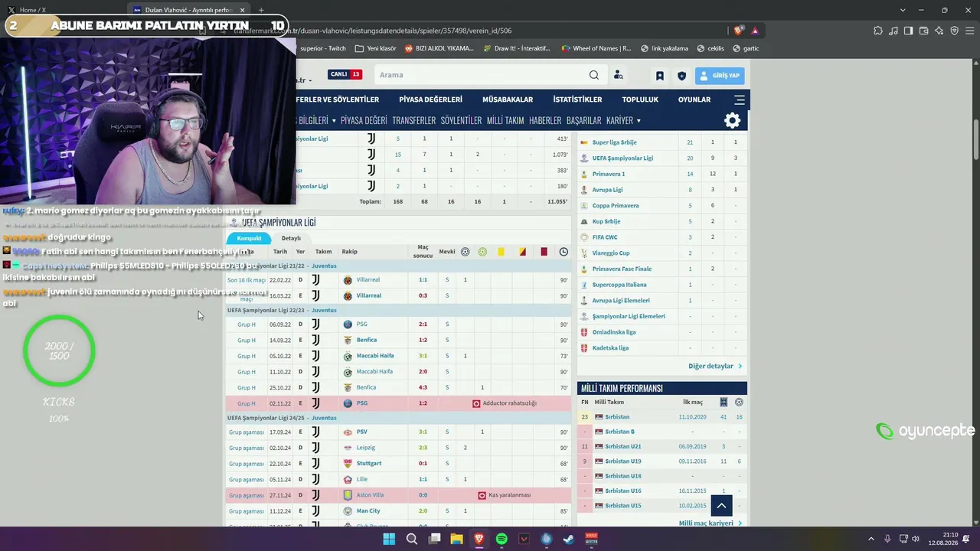Open the taskbar search icon
The width and height of the screenshot is (980, 551).
[411, 539]
